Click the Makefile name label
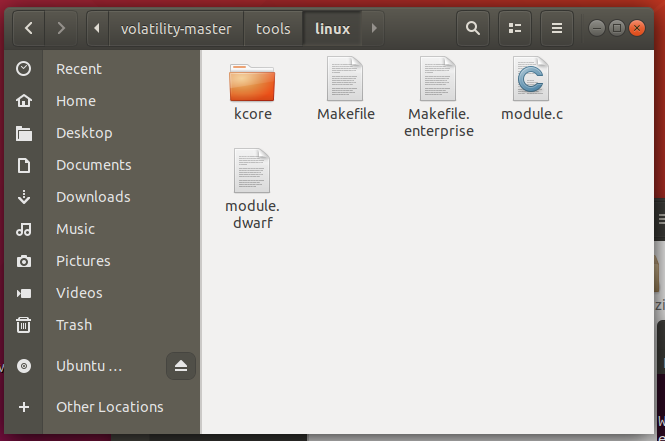Screen dimensions: 665x441 346,114
